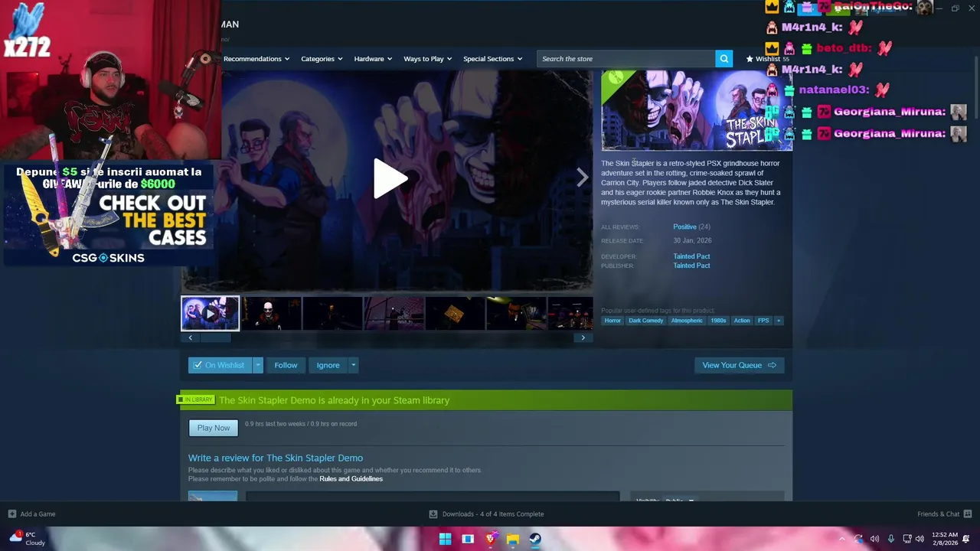Select the pale masked face screenshot thumbnail

pyautogui.click(x=271, y=313)
